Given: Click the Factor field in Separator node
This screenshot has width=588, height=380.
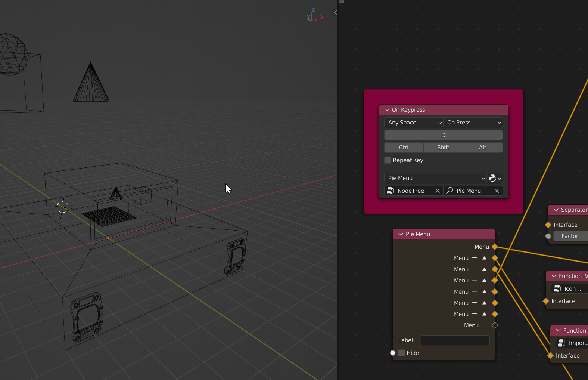Looking at the screenshot, I should (x=570, y=236).
